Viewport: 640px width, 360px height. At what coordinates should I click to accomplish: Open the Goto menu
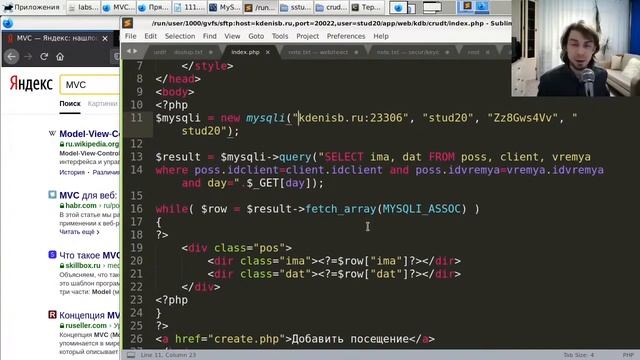256,36
